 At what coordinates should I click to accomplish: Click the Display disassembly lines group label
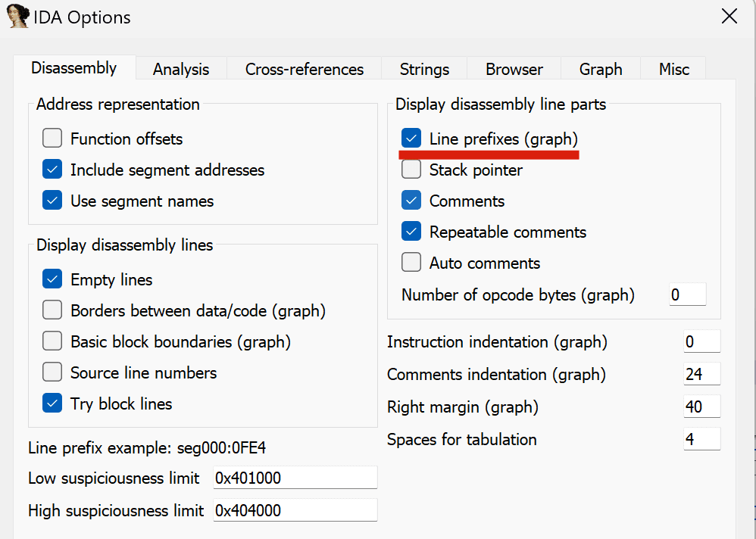pos(125,245)
